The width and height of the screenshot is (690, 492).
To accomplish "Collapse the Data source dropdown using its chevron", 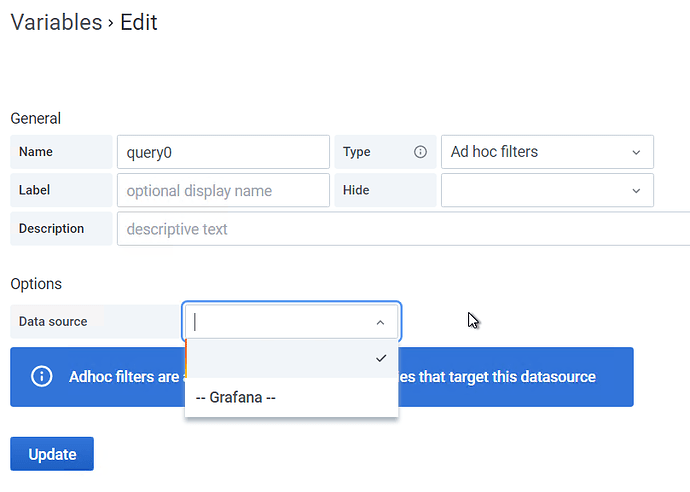I will coord(380,322).
